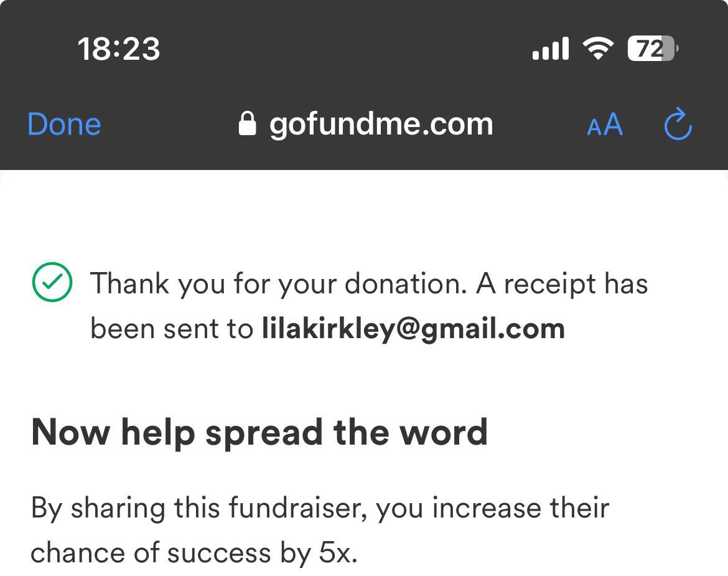Select the gofundme.com address text

(381, 124)
